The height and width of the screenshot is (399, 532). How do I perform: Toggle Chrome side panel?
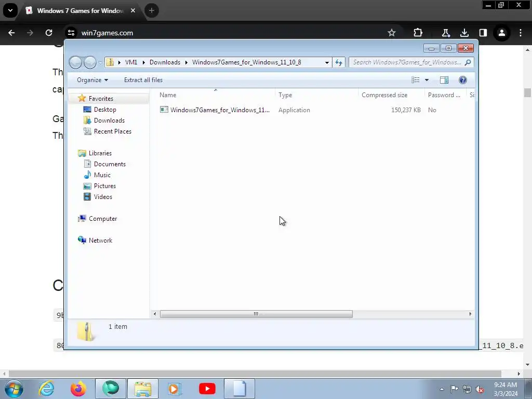483,33
